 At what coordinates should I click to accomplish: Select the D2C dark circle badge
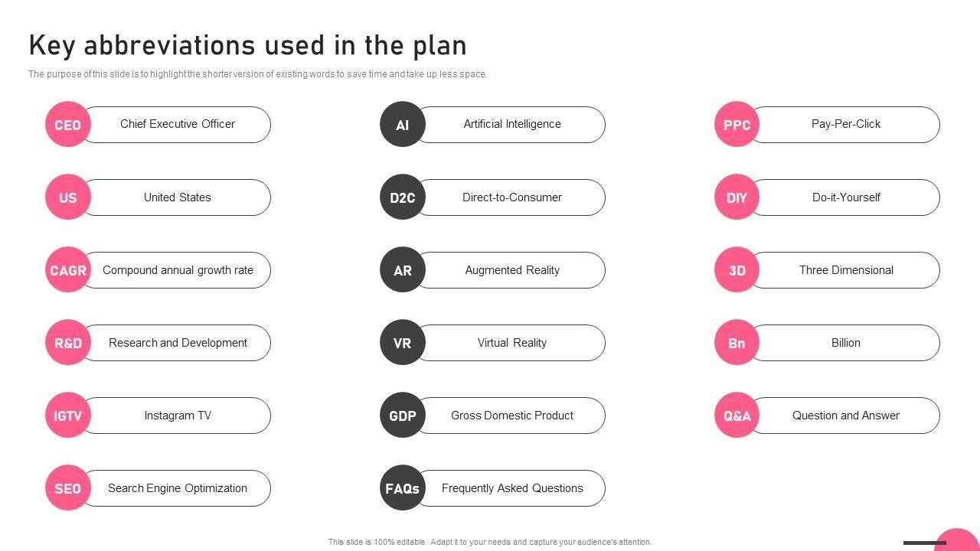[x=403, y=197]
